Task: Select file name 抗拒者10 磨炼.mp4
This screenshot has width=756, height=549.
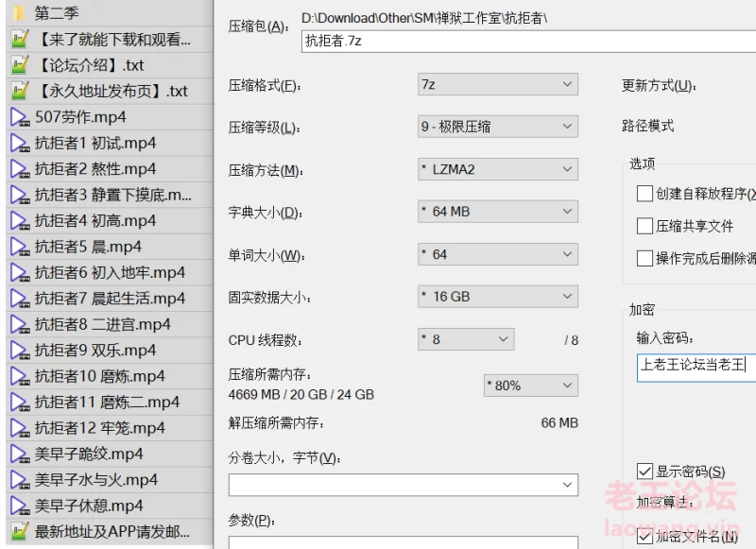Action: coord(100,376)
